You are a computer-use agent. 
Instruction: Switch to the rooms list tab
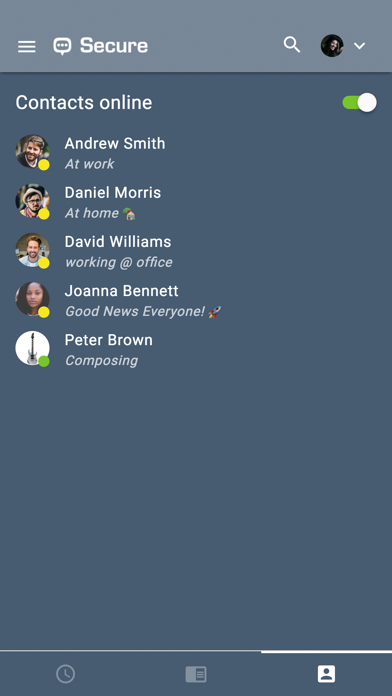click(196, 674)
